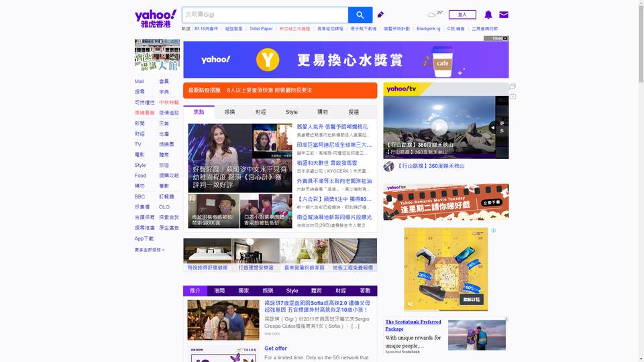Open the Style tab in the top news box
Screen dimensions: 644x362
(x=292, y=112)
